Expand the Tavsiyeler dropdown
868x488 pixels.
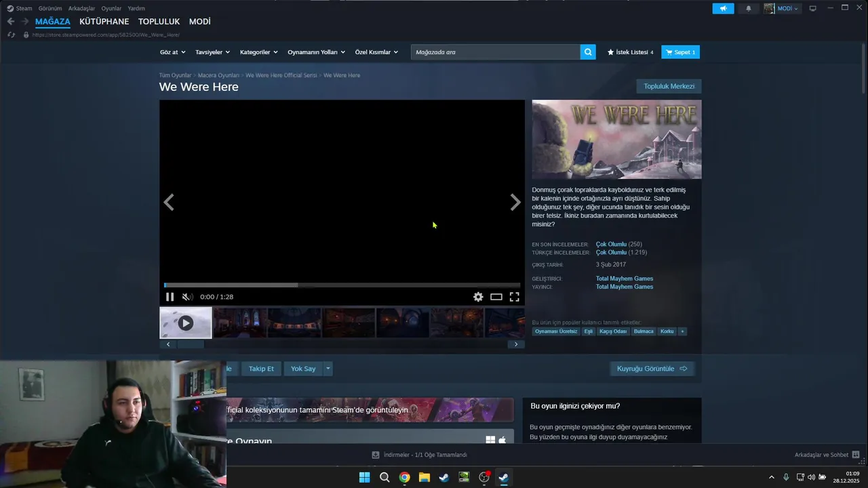pos(212,52)
